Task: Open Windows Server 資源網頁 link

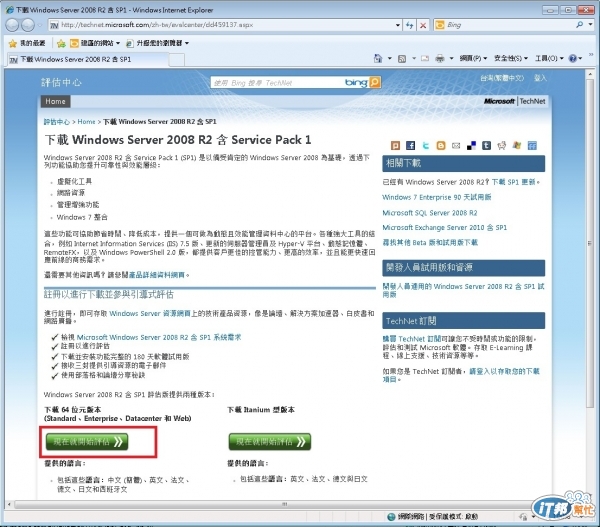Action: tap(150, 313)
